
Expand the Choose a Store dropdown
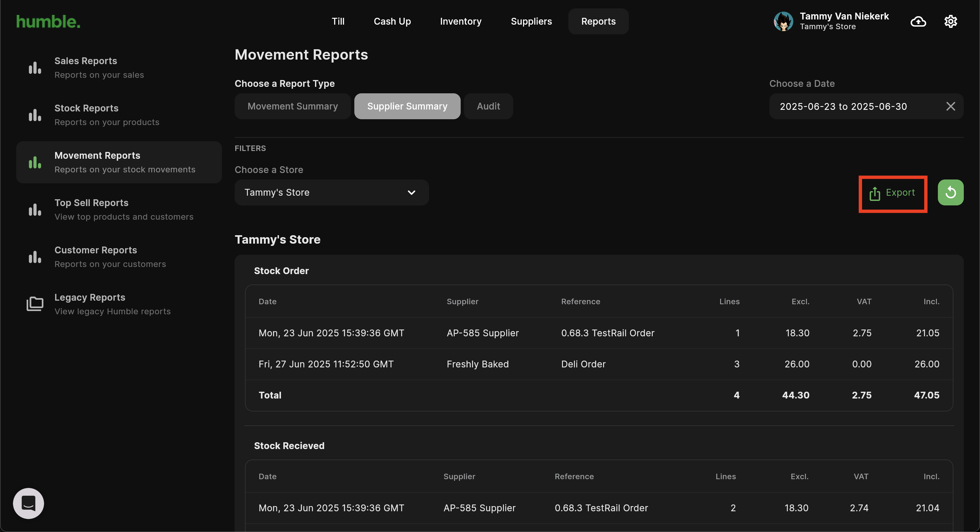pos(331,192)
